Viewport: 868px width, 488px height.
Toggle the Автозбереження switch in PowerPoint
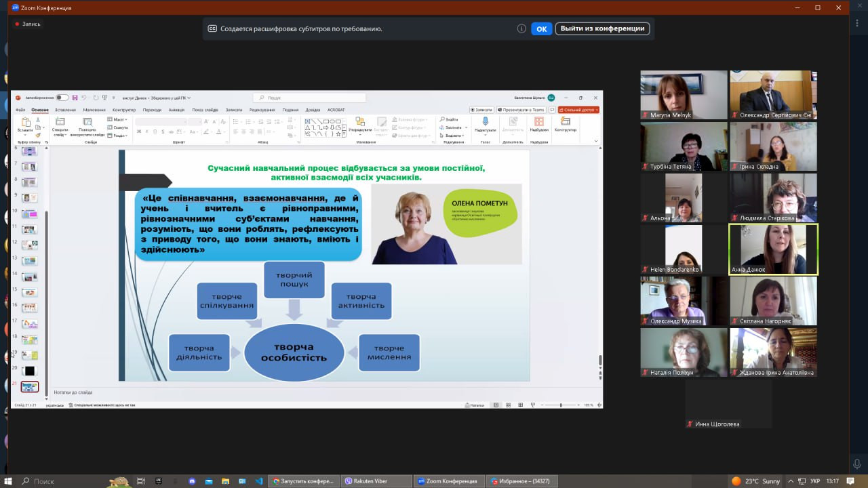(x=62, y=98)
